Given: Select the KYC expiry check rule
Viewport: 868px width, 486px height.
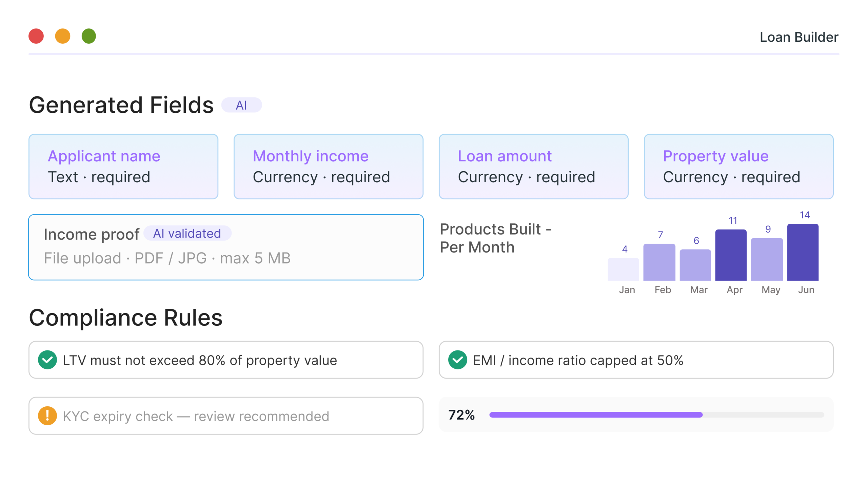Looking at the screenshot, I should (x=226, y=416).
